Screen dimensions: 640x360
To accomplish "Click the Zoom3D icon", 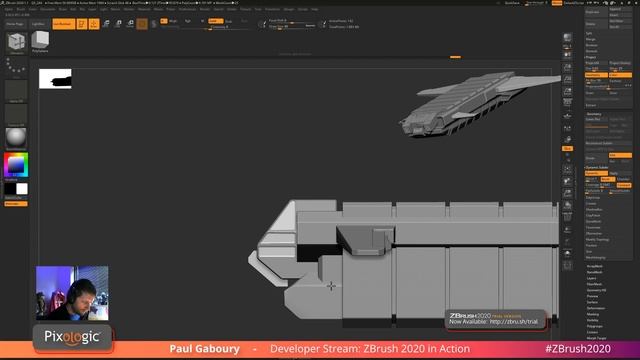I will pyautogui.click(x=567, y=193).
